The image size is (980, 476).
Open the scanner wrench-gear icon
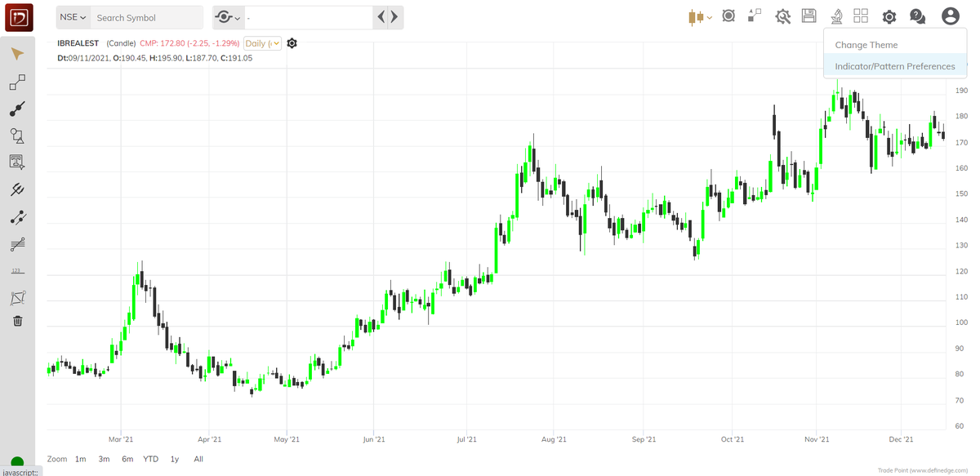(x=782, y=16)
